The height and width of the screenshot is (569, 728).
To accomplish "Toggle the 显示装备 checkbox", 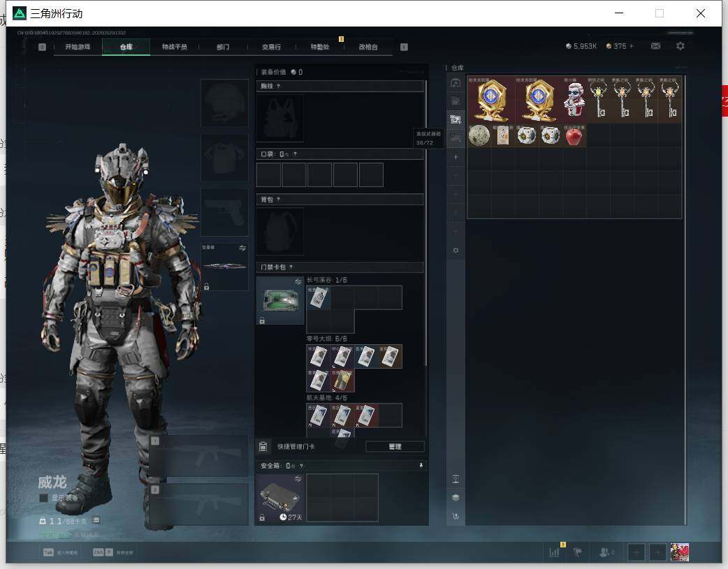I will click(43, 498).
